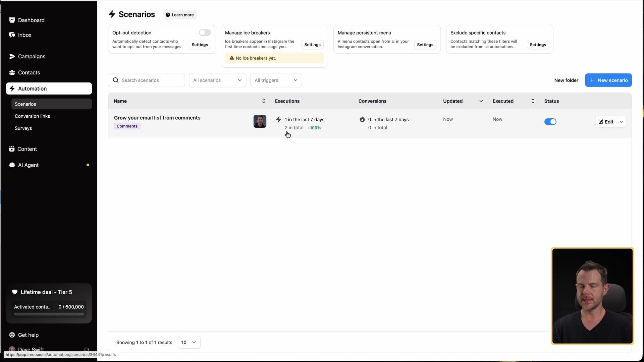Disable the scenario status toggle
Screen dimensions: 644x362
click(550, 122)
